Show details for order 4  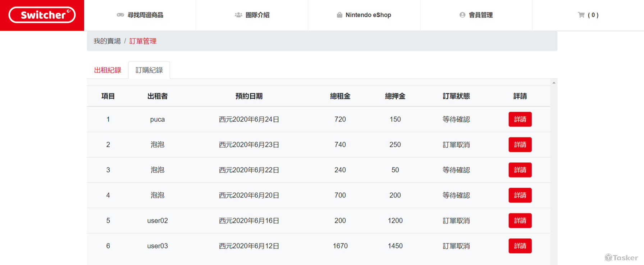pos(520,195)
